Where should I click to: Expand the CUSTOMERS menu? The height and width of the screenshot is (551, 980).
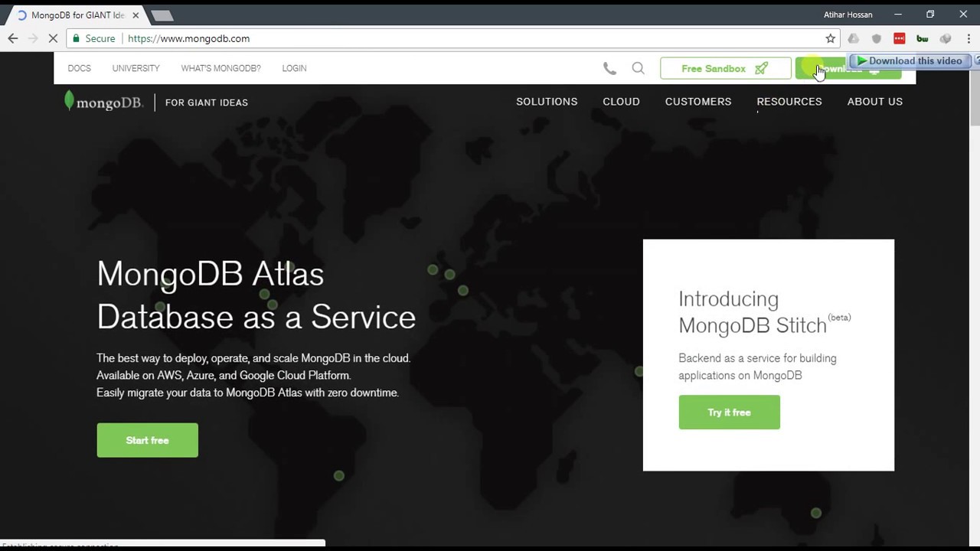tap(698, 101)
